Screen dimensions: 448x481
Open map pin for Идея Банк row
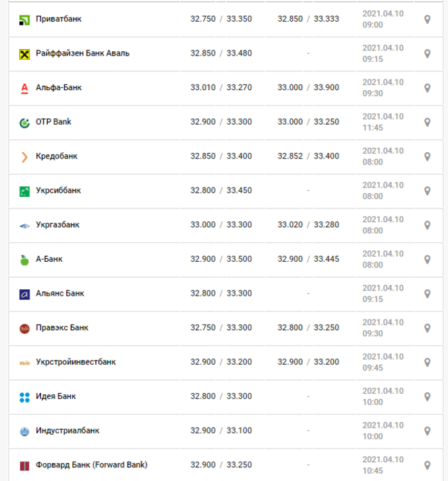pos(427,397)
